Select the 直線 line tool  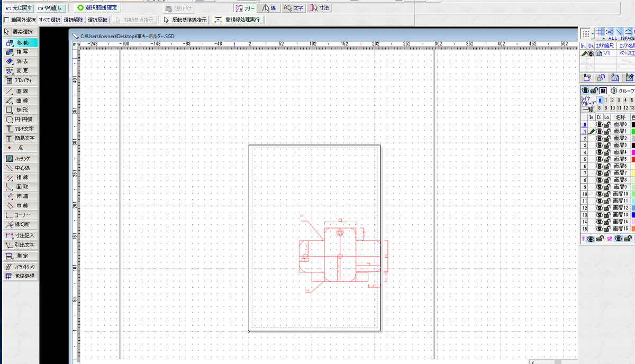click(x=20, y=91)
